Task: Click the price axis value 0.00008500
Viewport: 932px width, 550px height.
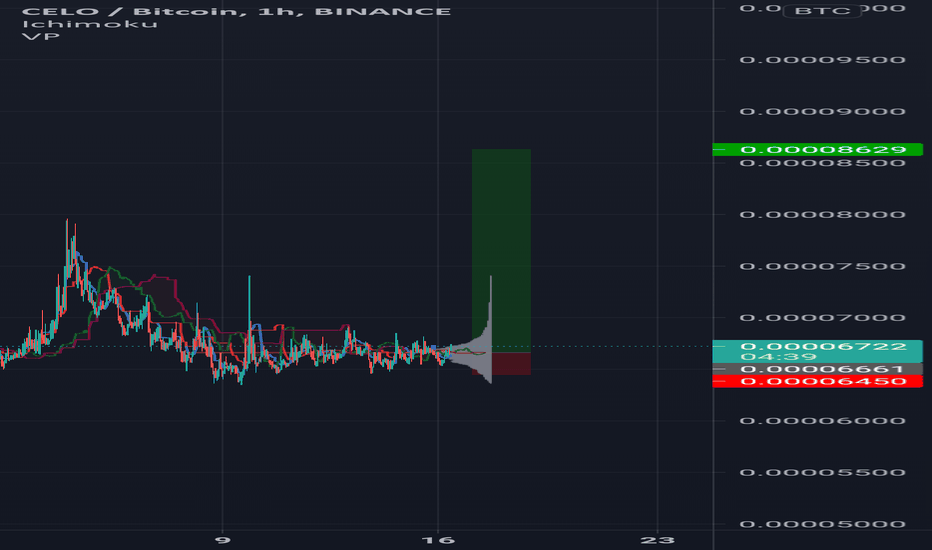Action: click(x=823, y=164)
